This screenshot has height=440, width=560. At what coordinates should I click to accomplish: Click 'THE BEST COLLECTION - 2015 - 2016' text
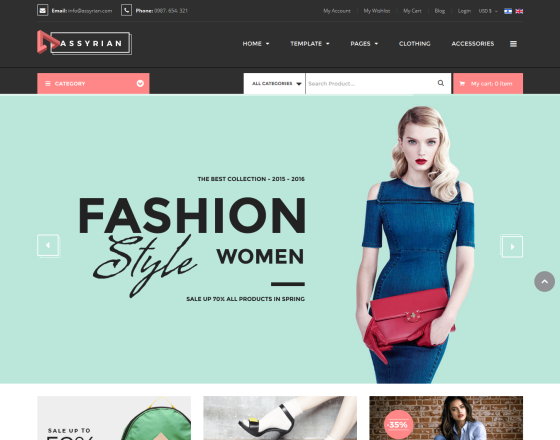(x=251, y=179)
